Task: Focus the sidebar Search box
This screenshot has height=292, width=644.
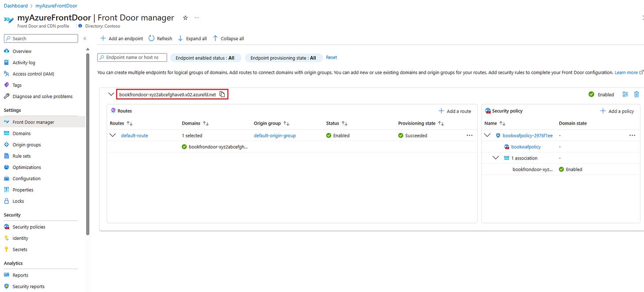Action: [41, 38]
